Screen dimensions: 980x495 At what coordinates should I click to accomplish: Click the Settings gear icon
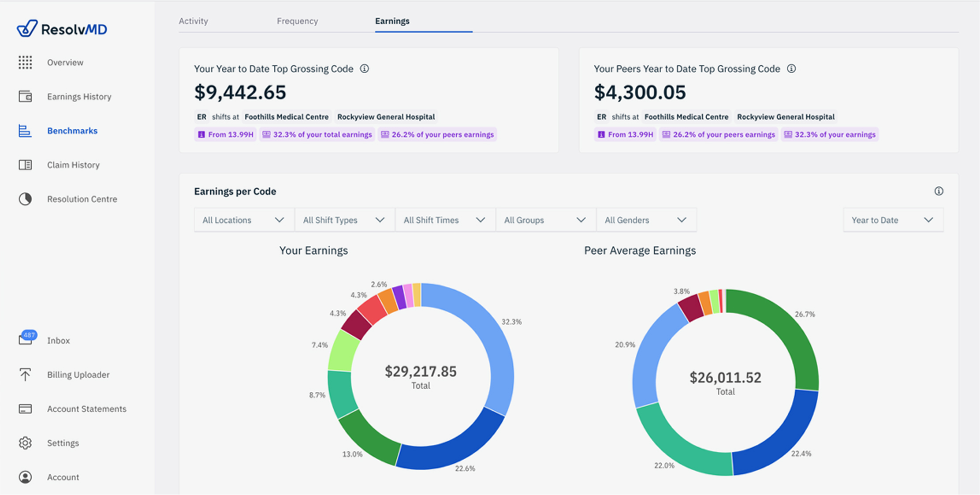[x=25, y=442]
